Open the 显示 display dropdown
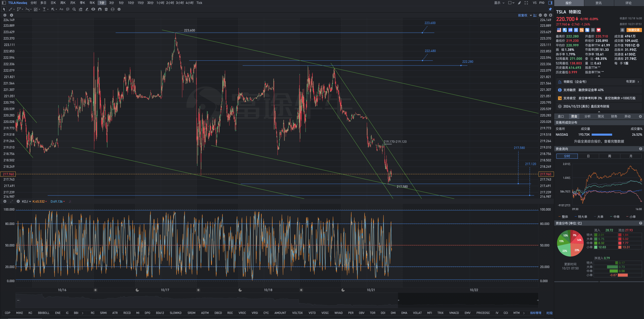The width and height of the screenshot is (644, 319). click(499, 3)
